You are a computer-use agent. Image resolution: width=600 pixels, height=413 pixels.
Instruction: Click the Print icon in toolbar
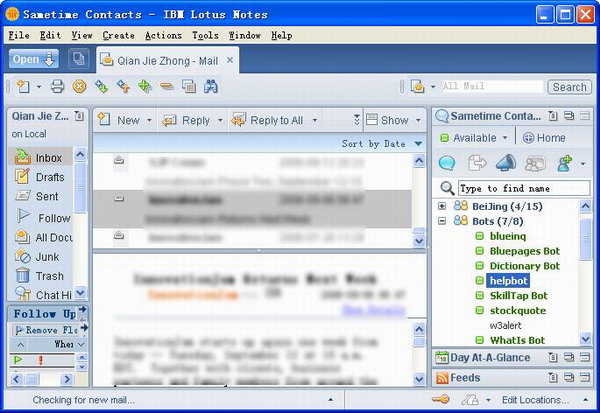(58, 87)
